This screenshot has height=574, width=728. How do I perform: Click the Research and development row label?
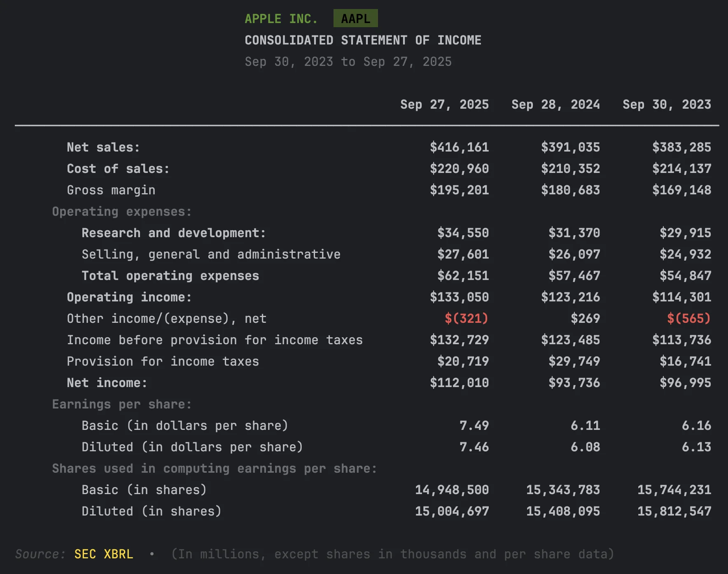(x=174, y=233)
